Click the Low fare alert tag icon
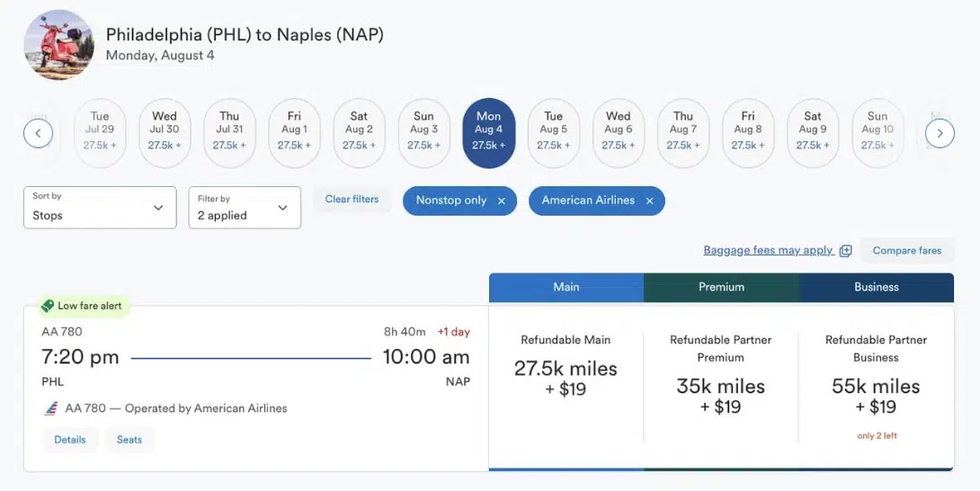980x491 pixels. click(x=48, y=306)
